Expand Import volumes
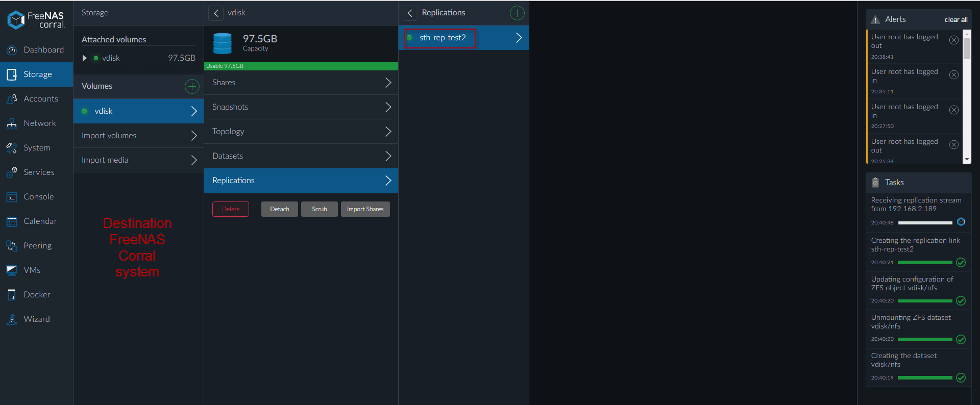The width and height of the screenshot is (980, 405). click(139, 136)
